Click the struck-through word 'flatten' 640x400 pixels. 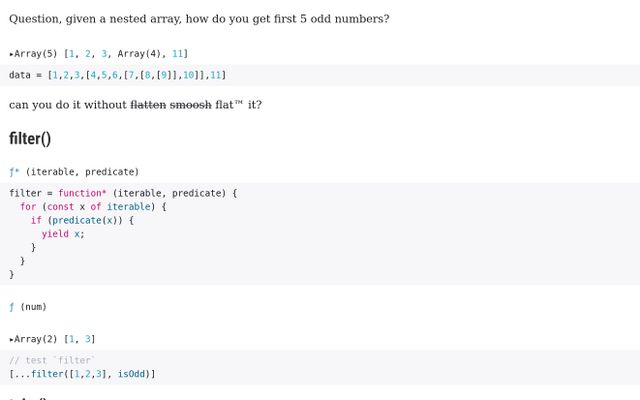148,105
